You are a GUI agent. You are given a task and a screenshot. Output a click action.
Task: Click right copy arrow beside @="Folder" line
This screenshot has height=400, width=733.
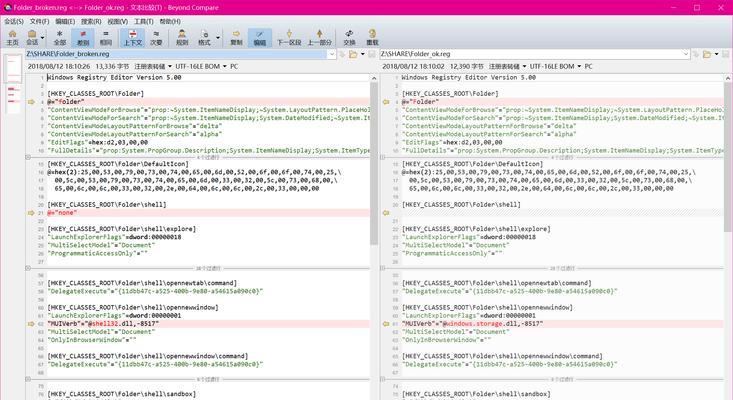click(x=386, y=101)
